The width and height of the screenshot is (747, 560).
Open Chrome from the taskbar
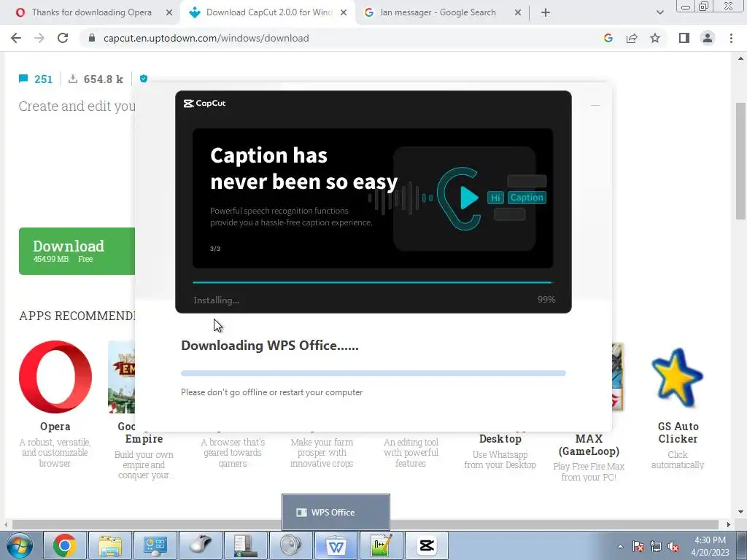point(65,545)
